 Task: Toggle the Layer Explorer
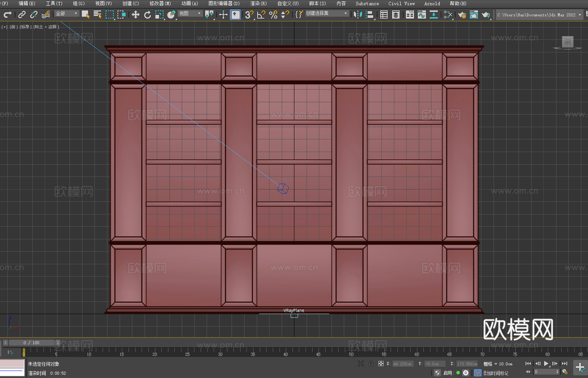[396, 14]
